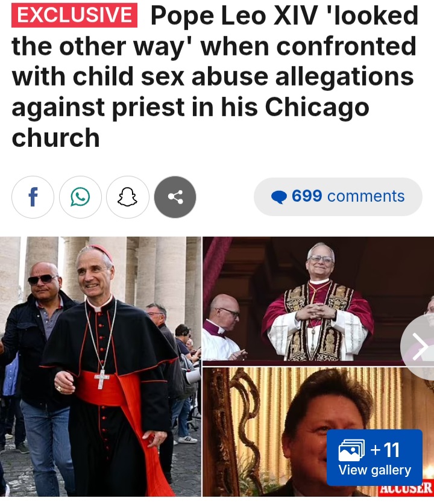Click the 'Chicago church' text in headline

coord(190,122)
